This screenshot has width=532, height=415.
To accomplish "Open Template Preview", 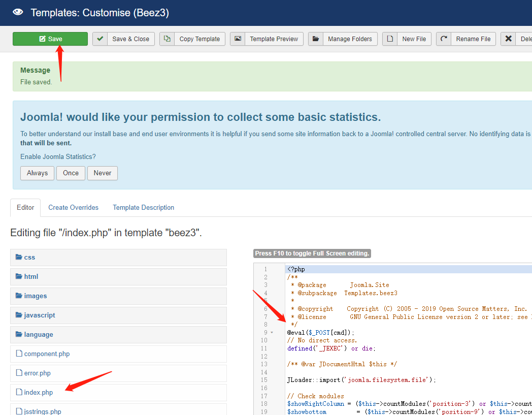I will pos(274,39).
